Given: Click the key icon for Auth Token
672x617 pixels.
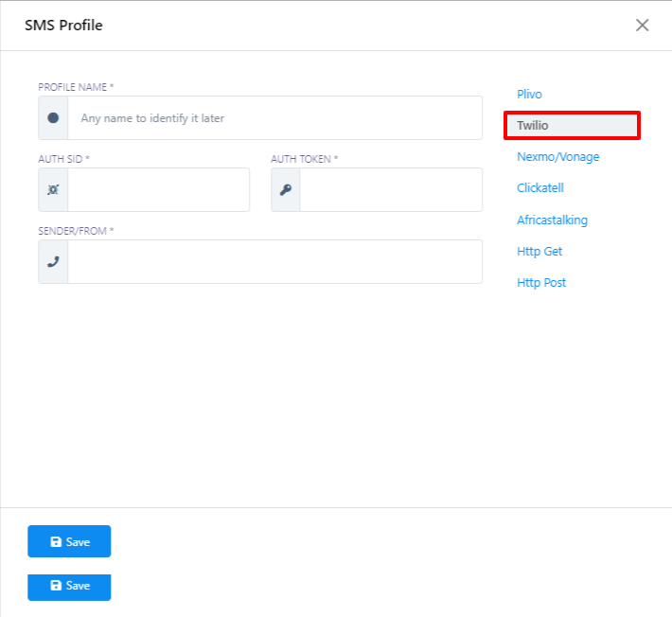Looking at the screenshot, I should click(x=286, y=190).
